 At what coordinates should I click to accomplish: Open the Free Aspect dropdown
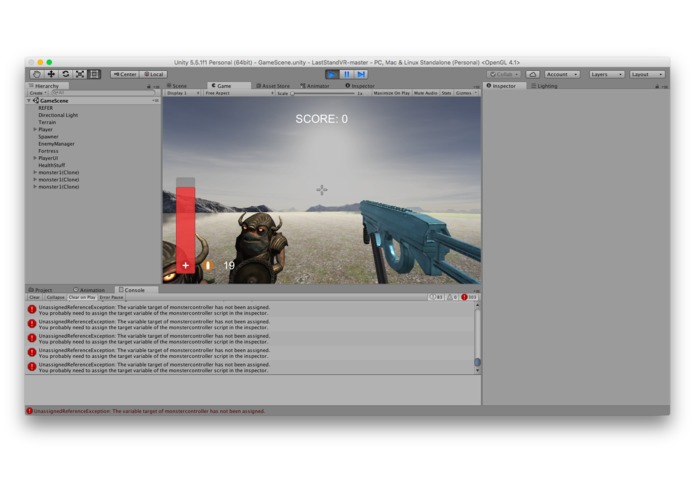(239, 93)
